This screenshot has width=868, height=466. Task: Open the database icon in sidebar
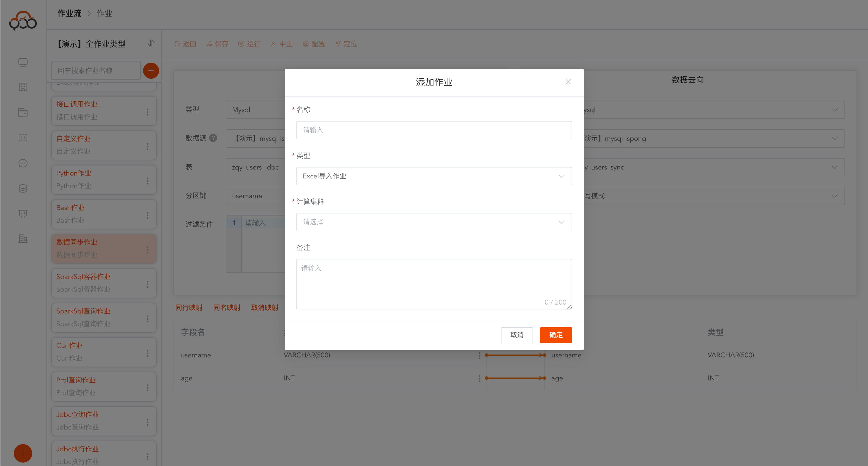(23, 188)
